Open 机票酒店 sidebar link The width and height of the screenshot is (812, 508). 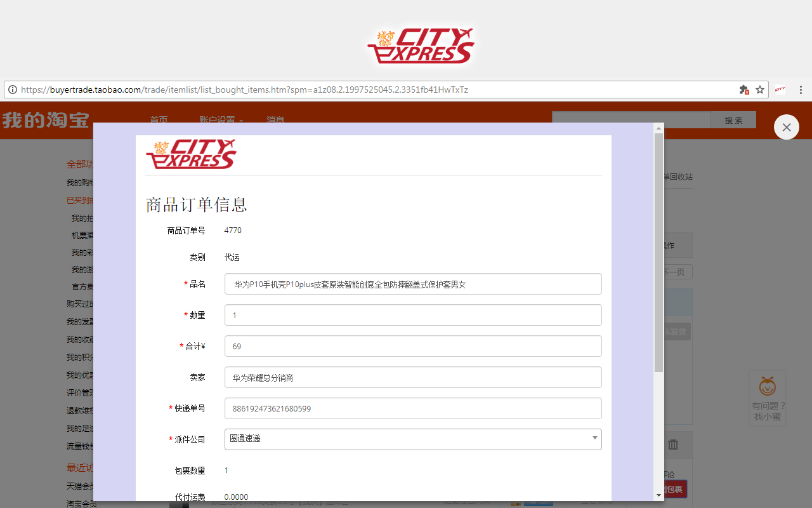tap(82, 235)
